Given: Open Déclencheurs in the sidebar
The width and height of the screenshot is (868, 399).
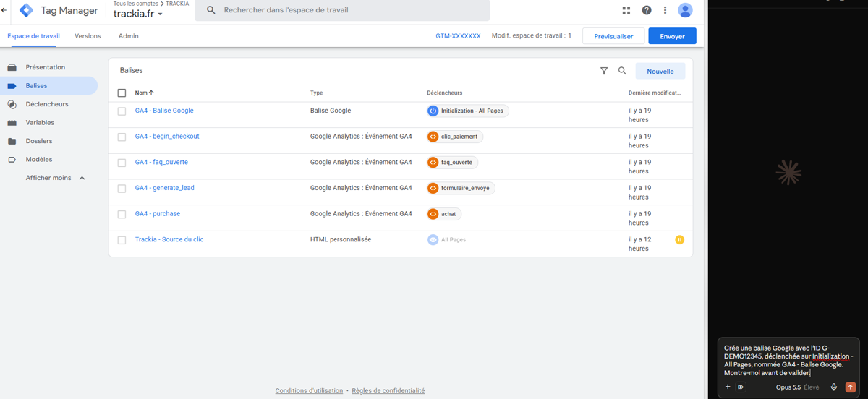Looking at the screenshot, I should 48,104.
